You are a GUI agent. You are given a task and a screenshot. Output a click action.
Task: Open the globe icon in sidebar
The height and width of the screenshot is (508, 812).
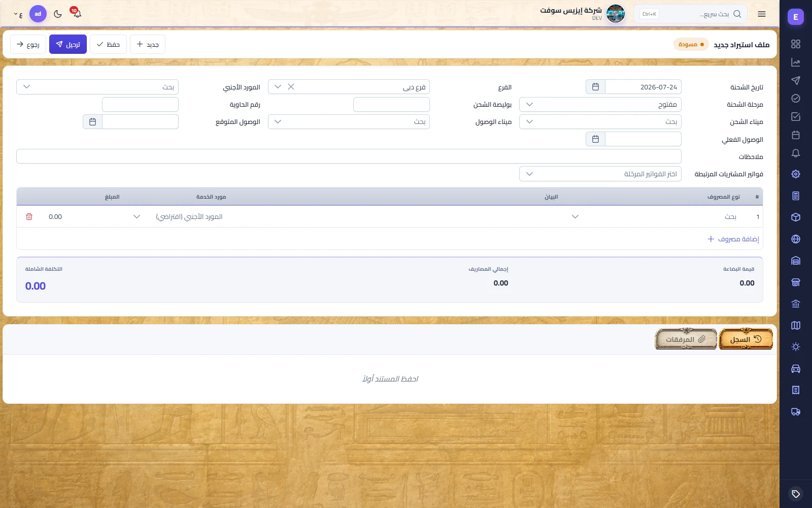[x=795, y=239]
